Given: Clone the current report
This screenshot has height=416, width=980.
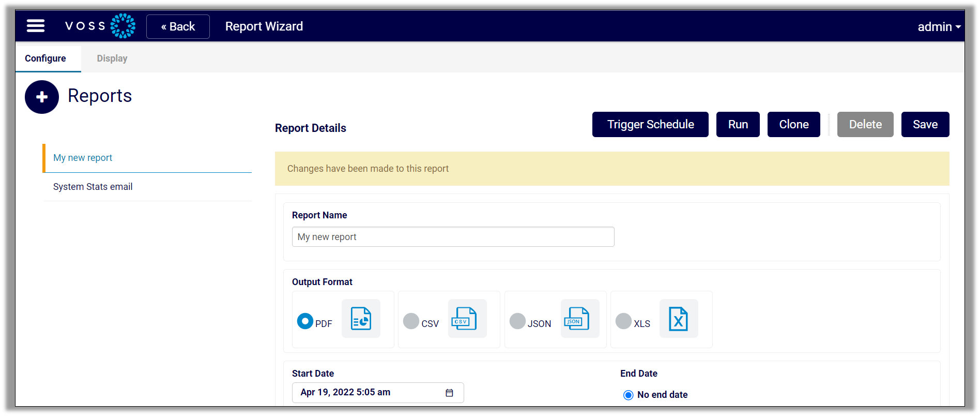Looking at the screenshot, I should tap(793, 124).
